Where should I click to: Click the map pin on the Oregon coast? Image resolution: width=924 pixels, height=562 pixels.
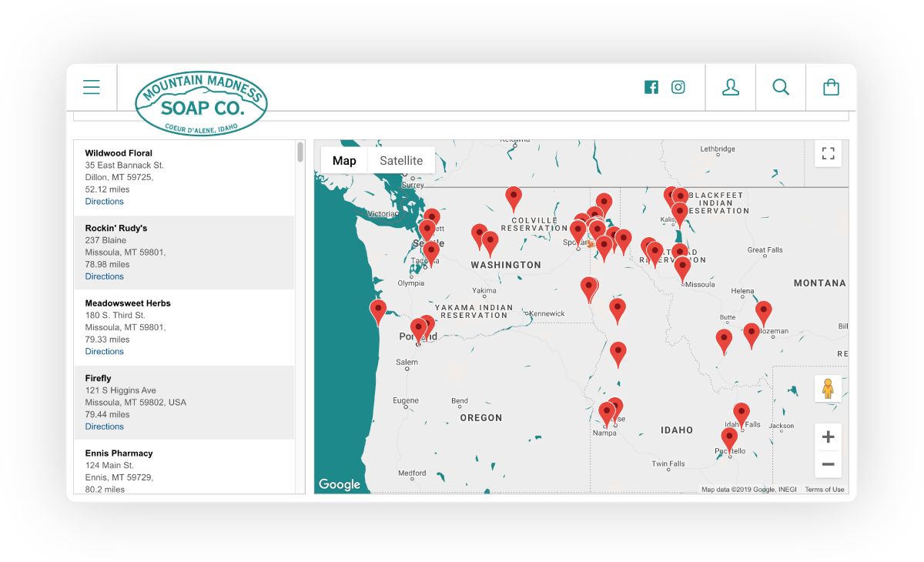[x=378, y=312]
